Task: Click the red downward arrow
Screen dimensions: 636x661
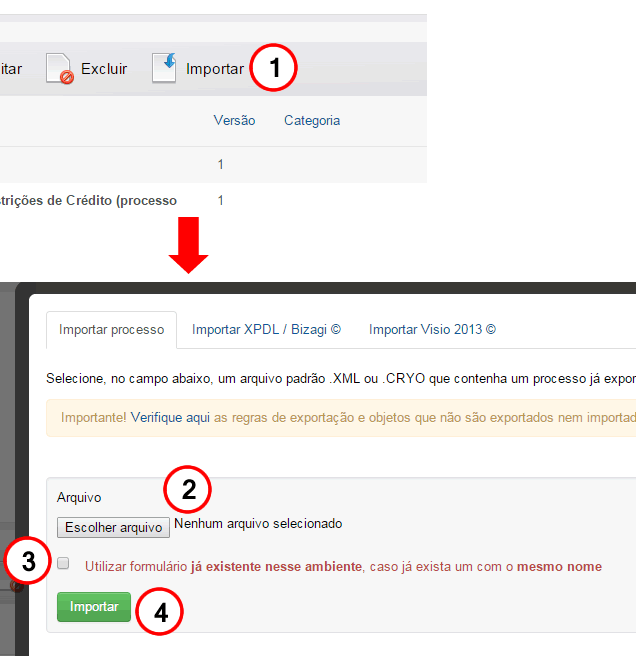Action: pos(188,246)
